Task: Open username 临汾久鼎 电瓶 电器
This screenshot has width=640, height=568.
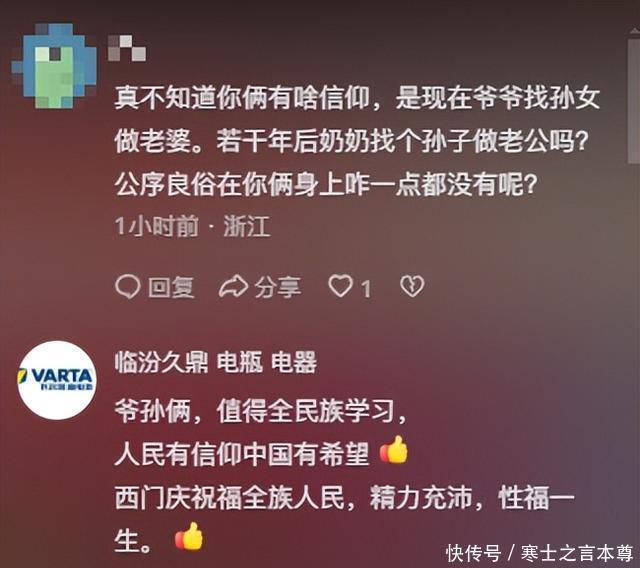Action: [216, 362]
